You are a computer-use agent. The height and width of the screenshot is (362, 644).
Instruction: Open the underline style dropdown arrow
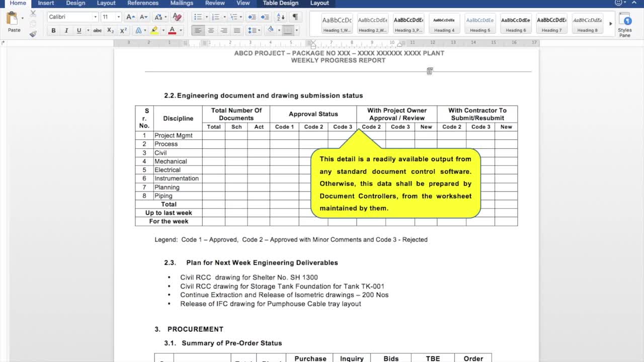pos(88,31)
